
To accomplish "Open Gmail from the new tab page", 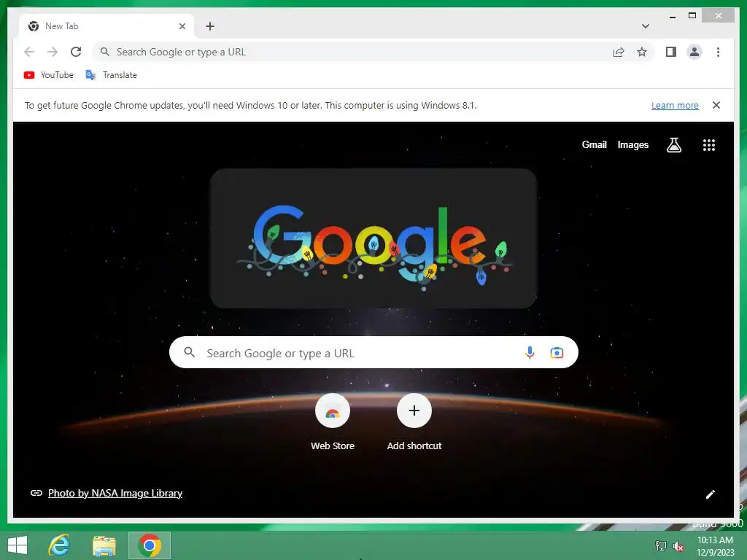I will coord(594,145).
